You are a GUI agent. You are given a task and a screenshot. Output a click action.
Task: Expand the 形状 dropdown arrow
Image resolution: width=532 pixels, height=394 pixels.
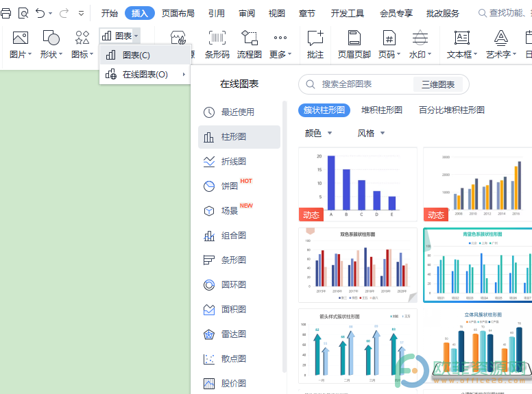coord(61,54)
